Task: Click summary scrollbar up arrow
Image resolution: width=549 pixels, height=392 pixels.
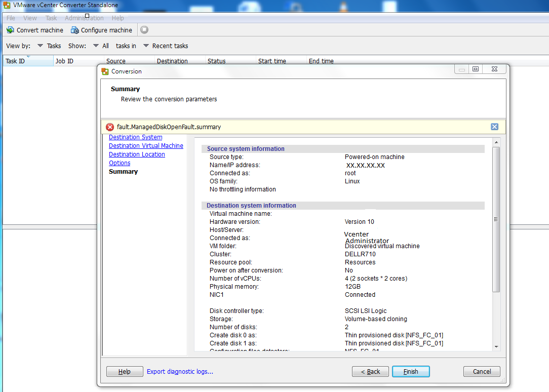Action: tap(496, 142)
